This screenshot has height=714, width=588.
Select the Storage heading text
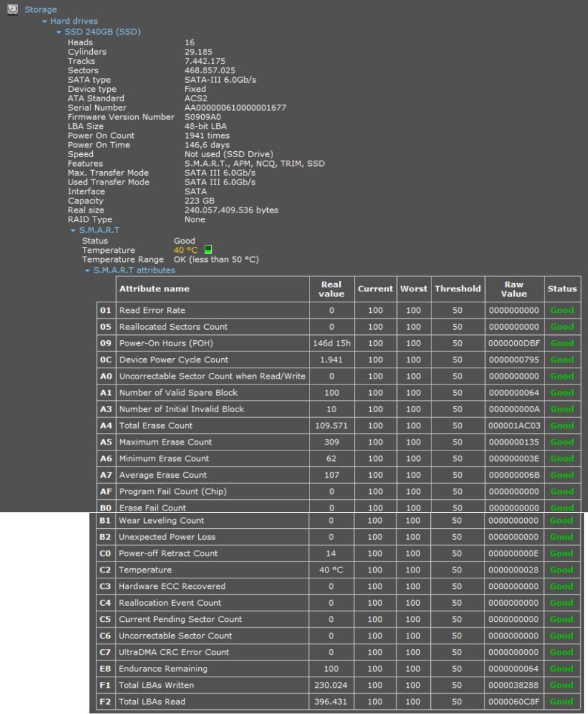(x=40, y=10)
